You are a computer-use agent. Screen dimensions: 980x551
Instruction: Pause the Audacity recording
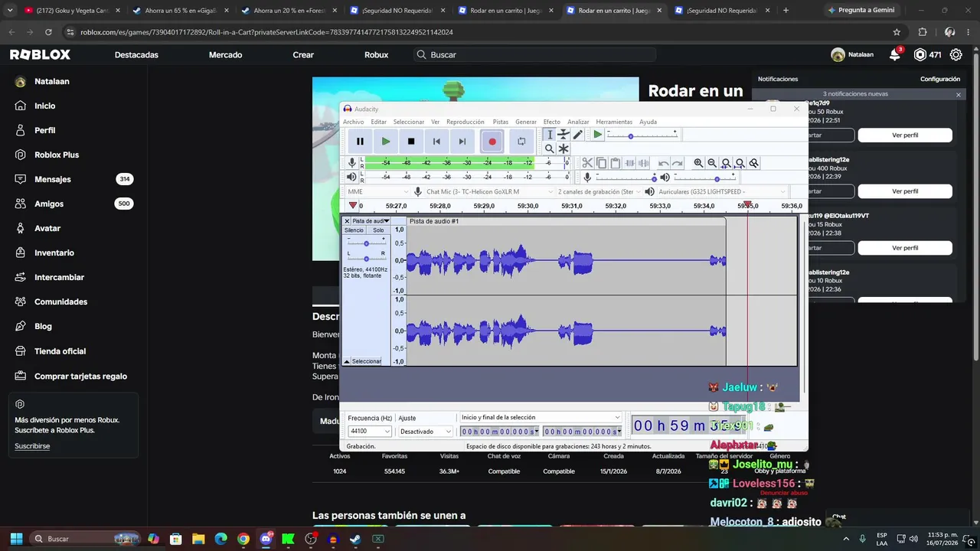point(360,142)
